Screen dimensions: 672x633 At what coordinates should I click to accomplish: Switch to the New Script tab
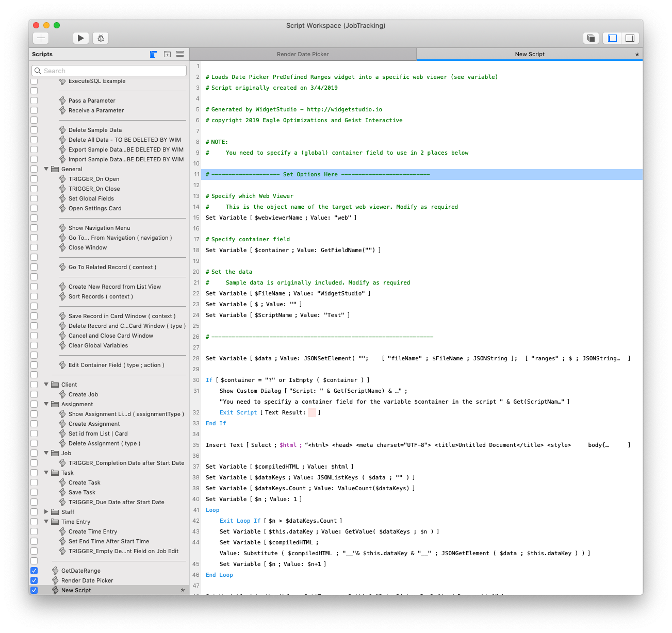[530, 54]
